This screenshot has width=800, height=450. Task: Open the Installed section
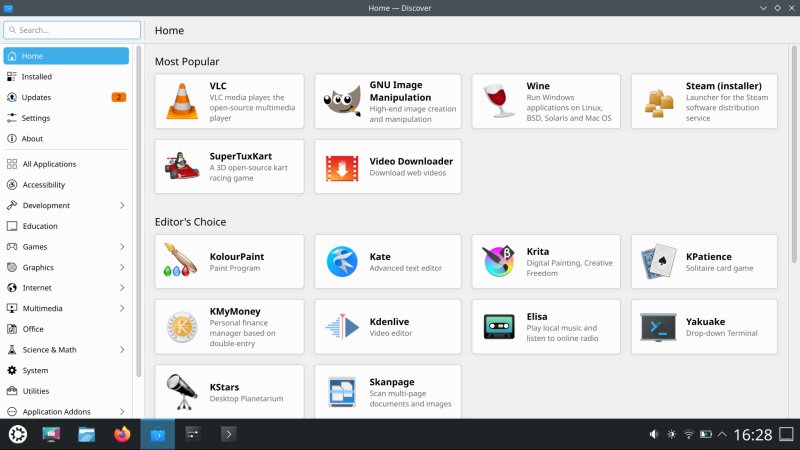(66, 77)
